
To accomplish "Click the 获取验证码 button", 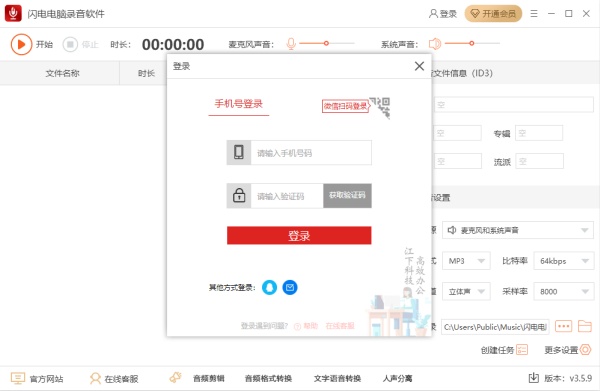I will click(x=347, y=196).
